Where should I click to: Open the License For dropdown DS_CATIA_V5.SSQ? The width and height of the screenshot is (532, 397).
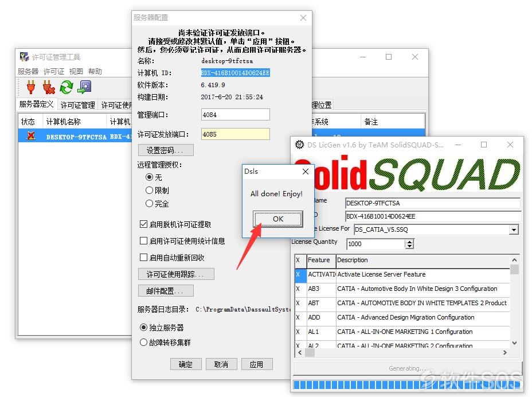coord(514,230)
